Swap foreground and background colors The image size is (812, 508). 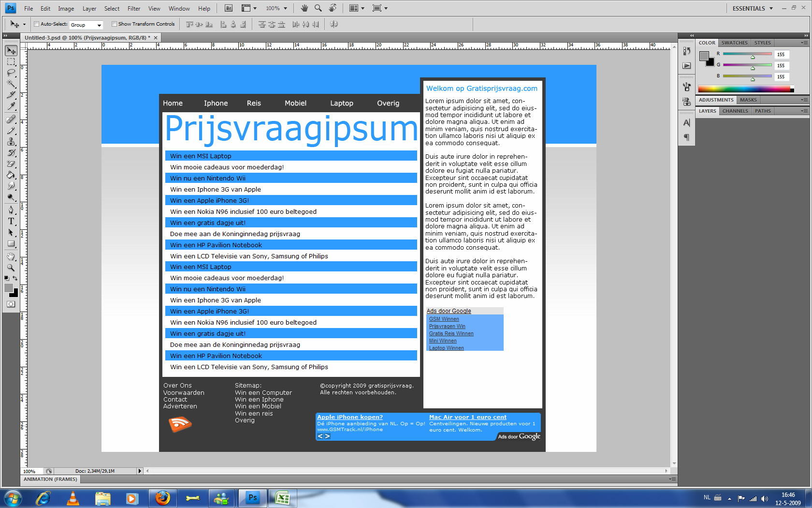pyautogui.click(x=15, y=278)
